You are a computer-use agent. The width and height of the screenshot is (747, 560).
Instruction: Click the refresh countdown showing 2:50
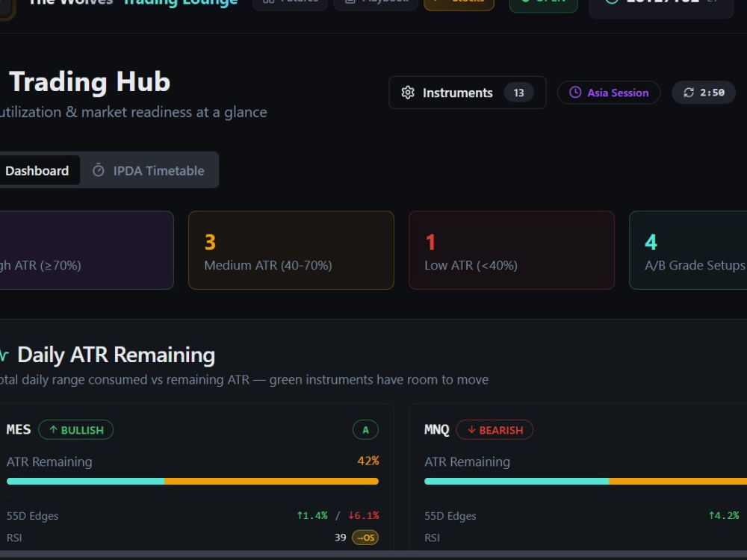(704, 93)
